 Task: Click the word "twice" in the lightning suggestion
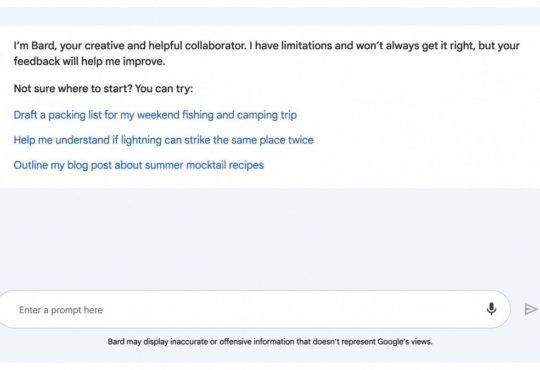point(301,140)
